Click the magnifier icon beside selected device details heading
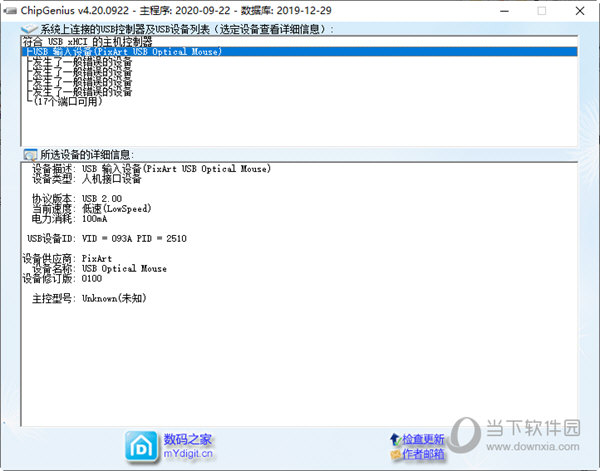600x471 pixels. [30, 155]
